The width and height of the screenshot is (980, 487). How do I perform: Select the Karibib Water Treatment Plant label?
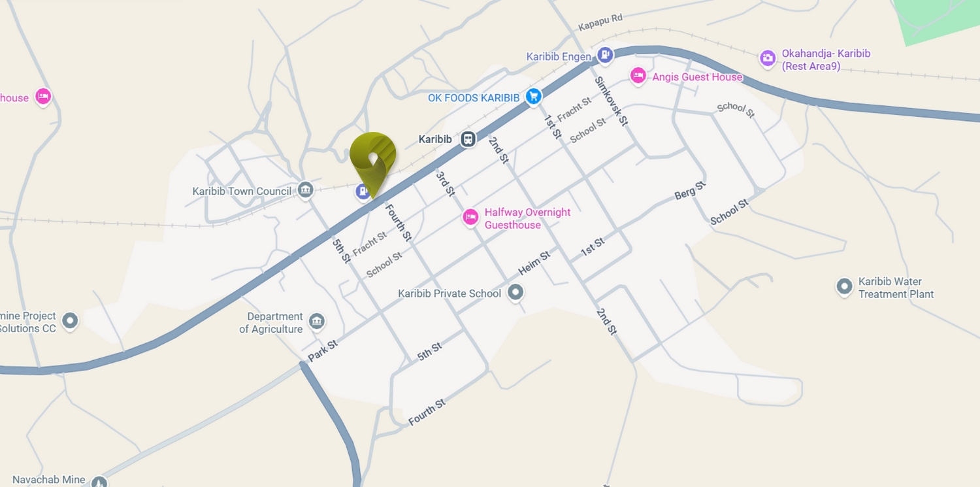(x=896, y=288)
